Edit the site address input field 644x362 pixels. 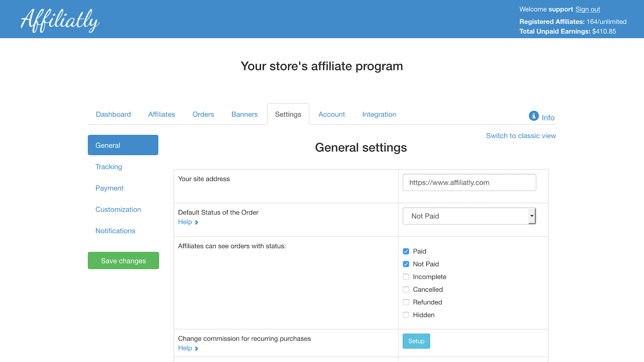click(469, 182)
